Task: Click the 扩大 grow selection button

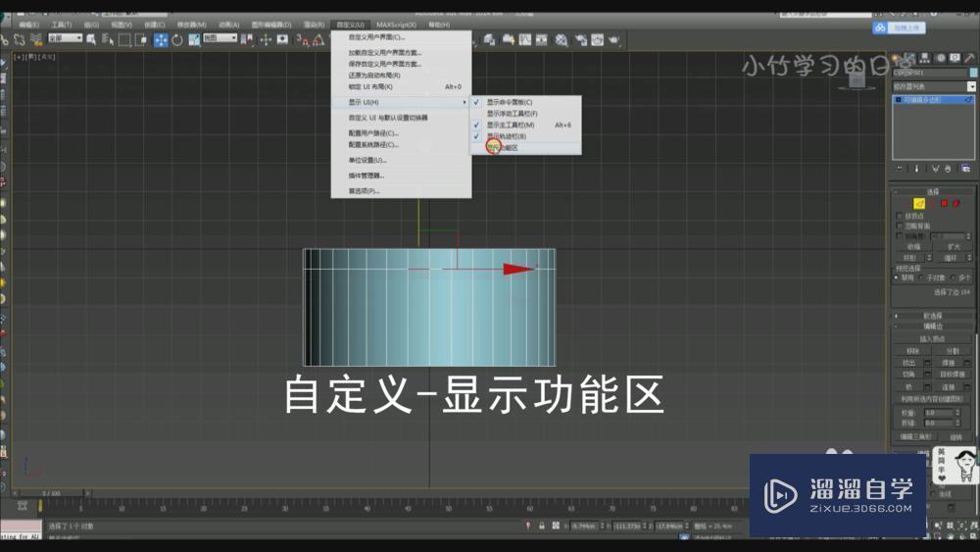Action: tap(954, 247)
